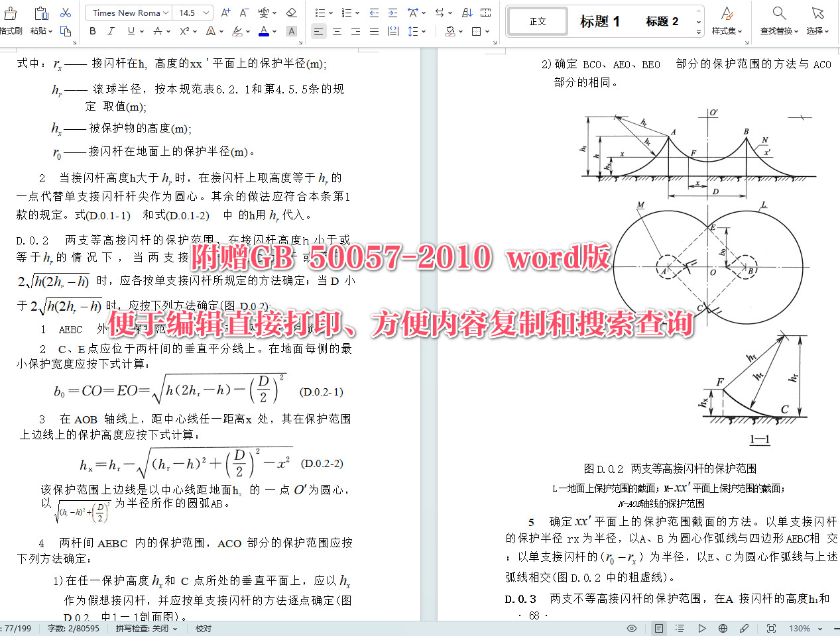840x636 pixels.
Task: Click the clear formatting eraser icon
Action: coord(292,13)
